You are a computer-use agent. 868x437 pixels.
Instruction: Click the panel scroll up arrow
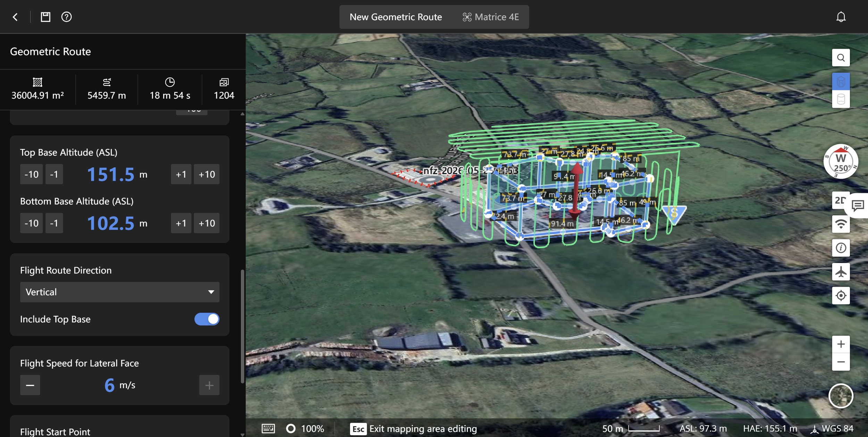(242, 114)
